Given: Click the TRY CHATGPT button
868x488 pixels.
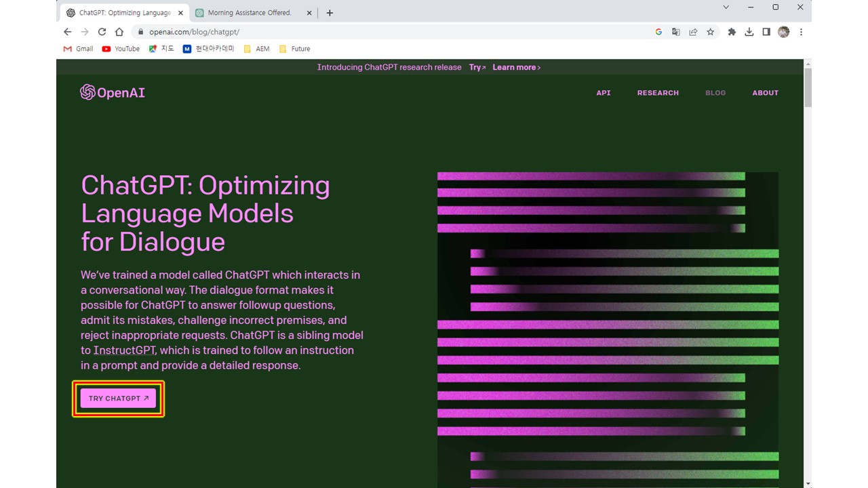Looking at the screenshot, I should click(x=118, y=399).
